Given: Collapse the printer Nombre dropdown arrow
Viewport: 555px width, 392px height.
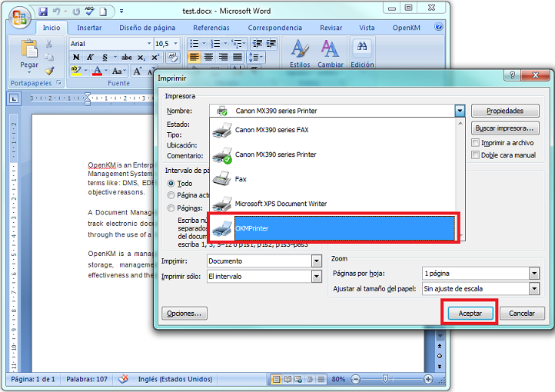Looking at the screenshot, I should click(460, 111).
